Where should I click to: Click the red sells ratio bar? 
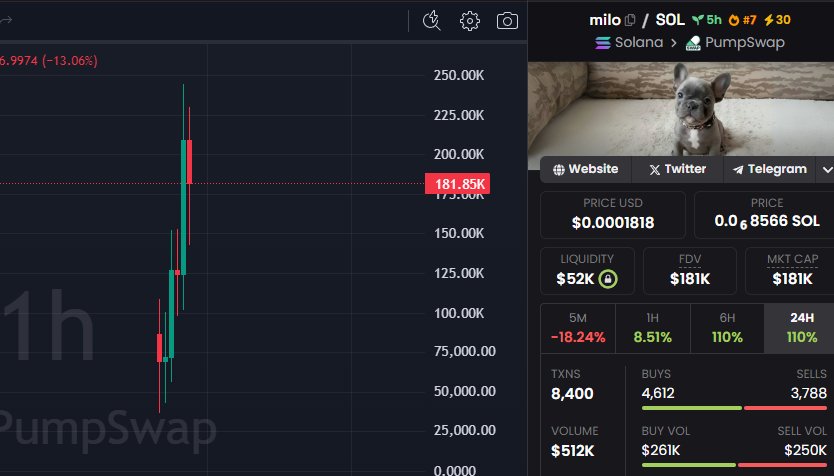coord(786,408)
